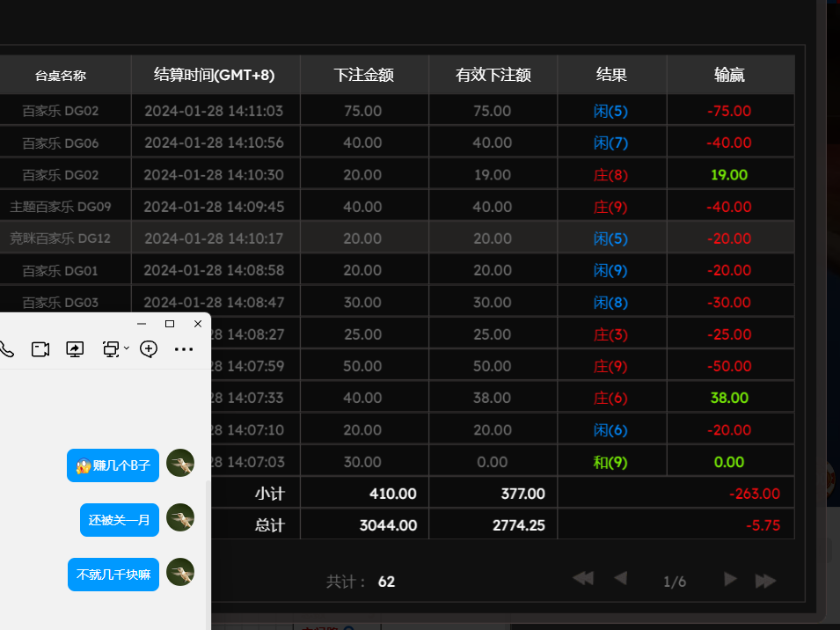The image size is (840, 630).
Task: Click the 输赢 column header
Action: click(x=729, y=75)
